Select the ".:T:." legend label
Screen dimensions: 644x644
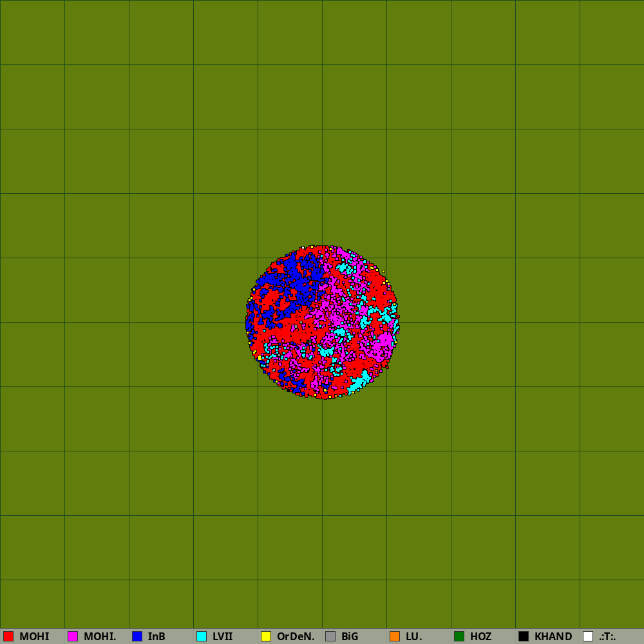[607, 636]
